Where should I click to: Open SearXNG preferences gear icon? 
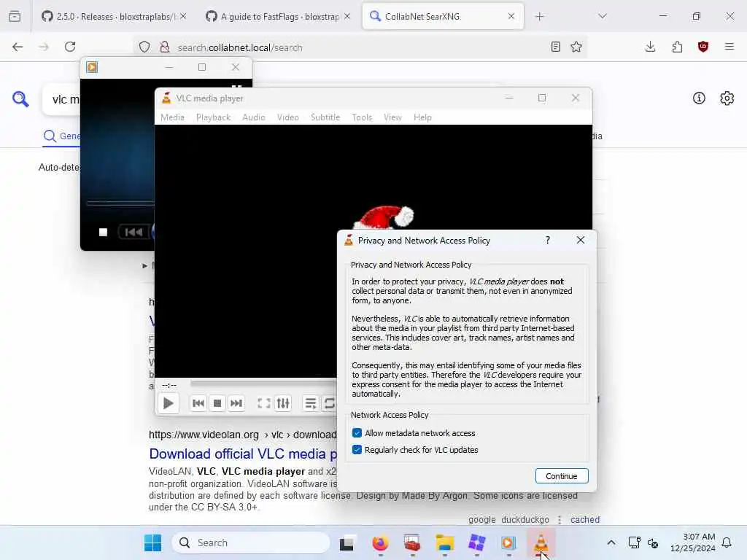pyautogui.click(x=727, y=98)
